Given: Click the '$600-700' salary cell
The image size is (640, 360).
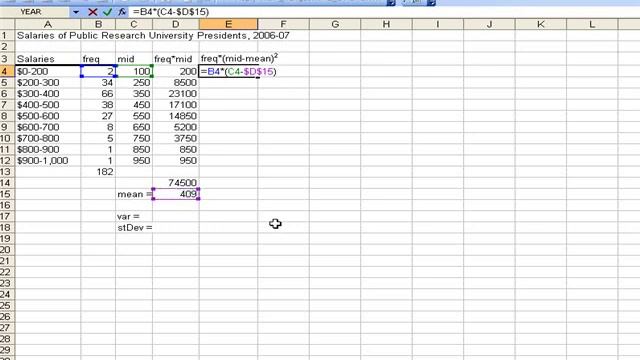Looking at the screenshot, I should (48, 127).
